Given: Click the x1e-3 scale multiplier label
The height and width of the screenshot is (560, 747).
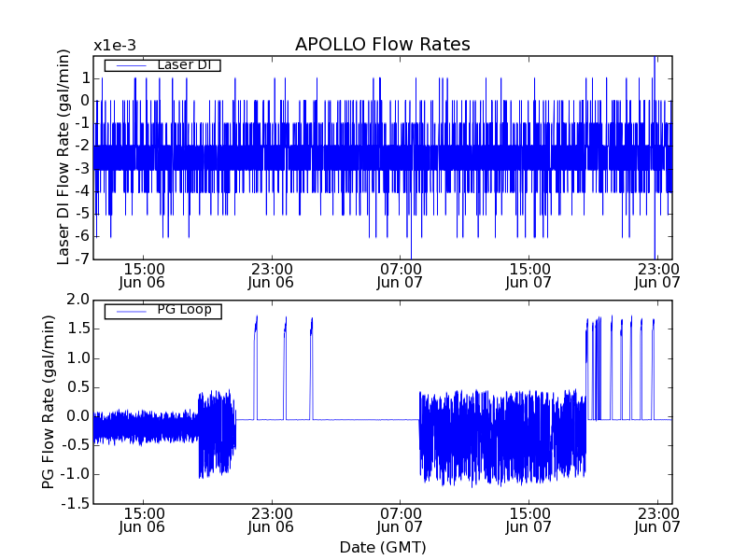Looking at the screenshot, I should [x=115, y=46].
